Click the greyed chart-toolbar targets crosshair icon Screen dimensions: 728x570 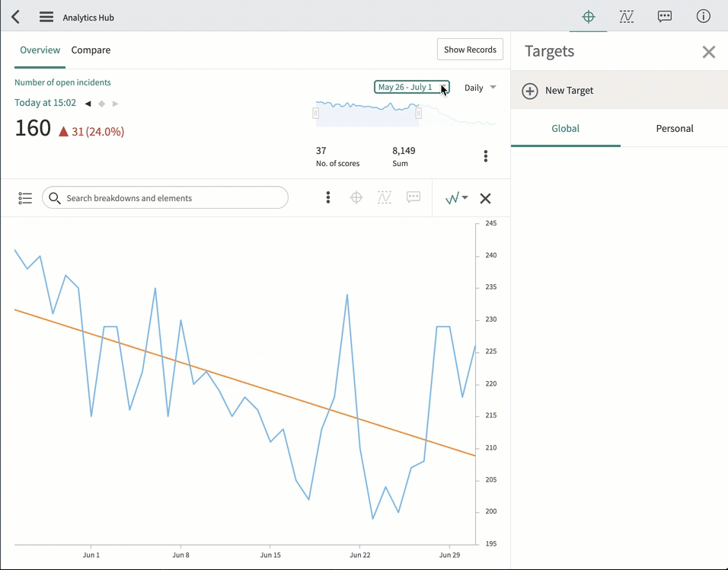356,197
